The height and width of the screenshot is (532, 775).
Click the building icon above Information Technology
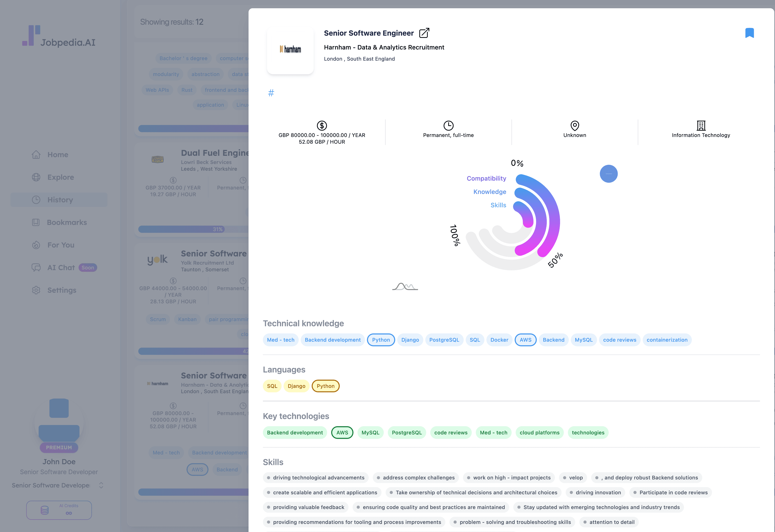point(701,126)
